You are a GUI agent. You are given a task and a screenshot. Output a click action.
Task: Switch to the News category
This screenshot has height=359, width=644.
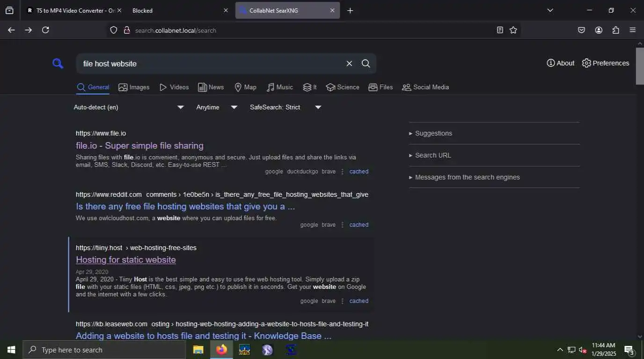pos(211,87)
